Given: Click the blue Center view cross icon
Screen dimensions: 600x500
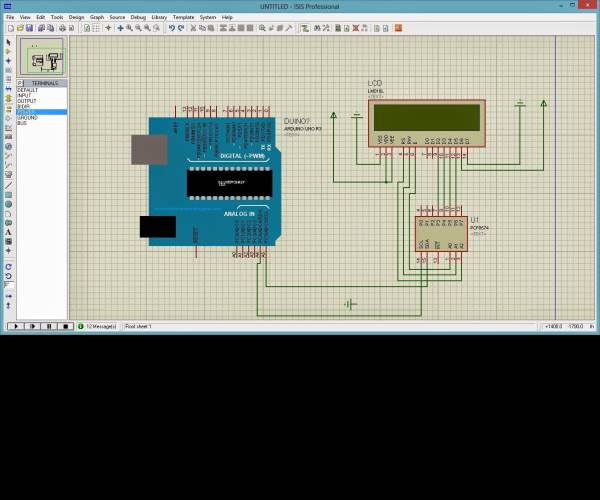Looking at the screenshot, I should (120, 28).
